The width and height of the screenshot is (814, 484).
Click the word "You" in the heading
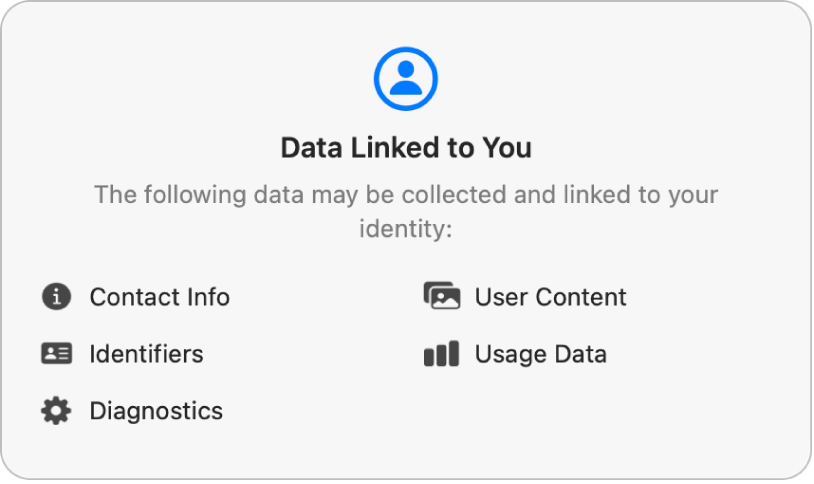(507, 149)
